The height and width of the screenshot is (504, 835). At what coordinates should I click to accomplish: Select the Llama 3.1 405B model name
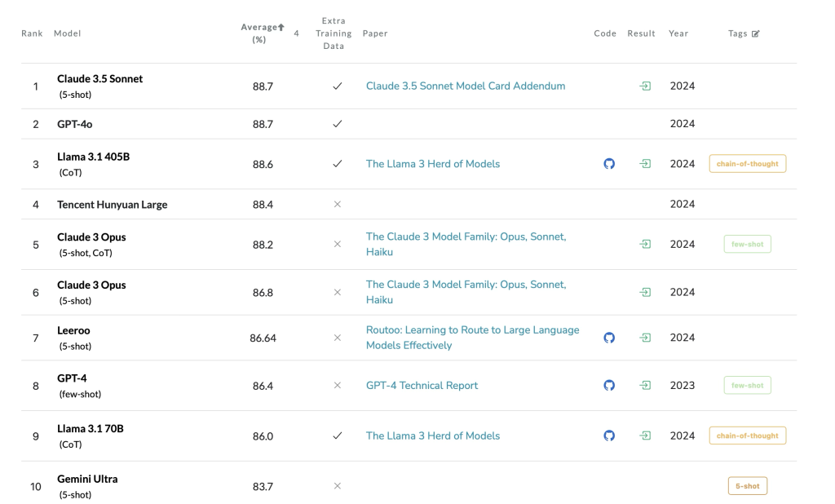tap(93, 157)
